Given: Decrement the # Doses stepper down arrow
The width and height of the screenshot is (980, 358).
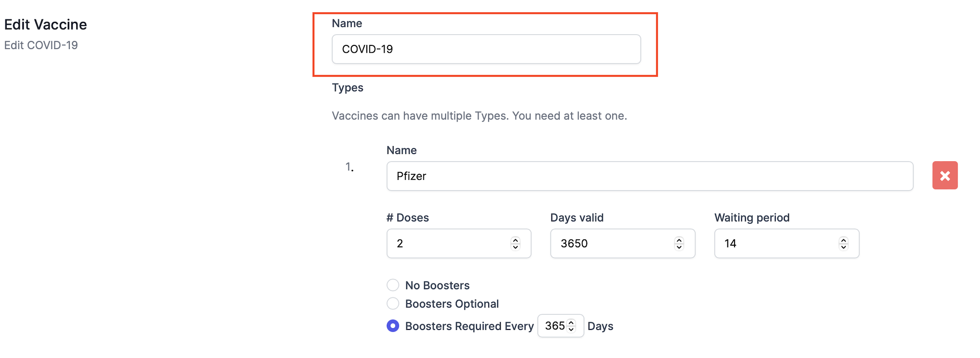Looking at the screenshot, I should 515,247.
